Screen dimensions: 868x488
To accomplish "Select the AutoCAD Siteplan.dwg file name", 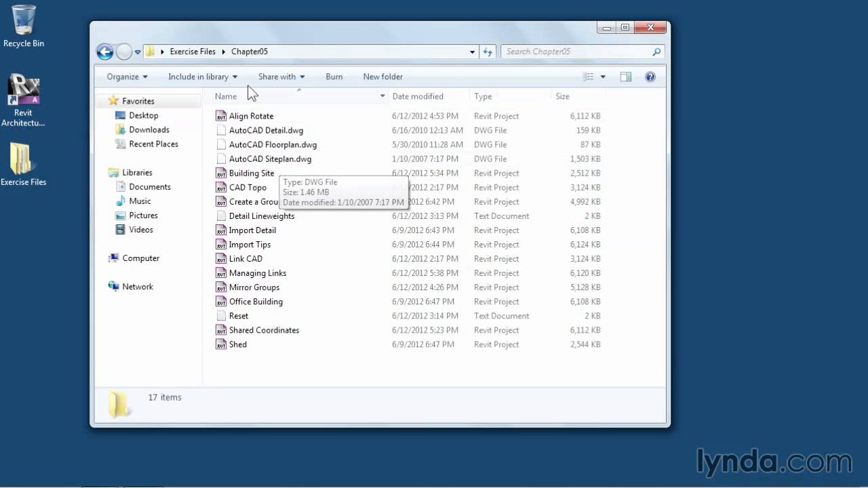I will tap(270, 159).
